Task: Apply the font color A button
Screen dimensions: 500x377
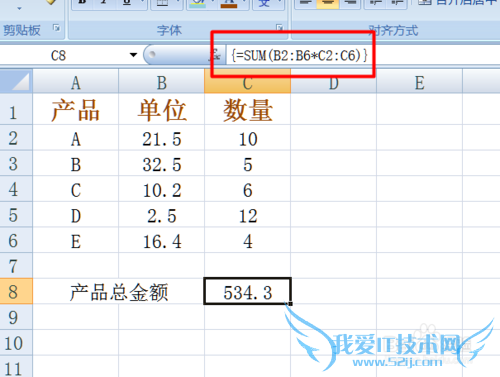Action: tap(229, 3)
